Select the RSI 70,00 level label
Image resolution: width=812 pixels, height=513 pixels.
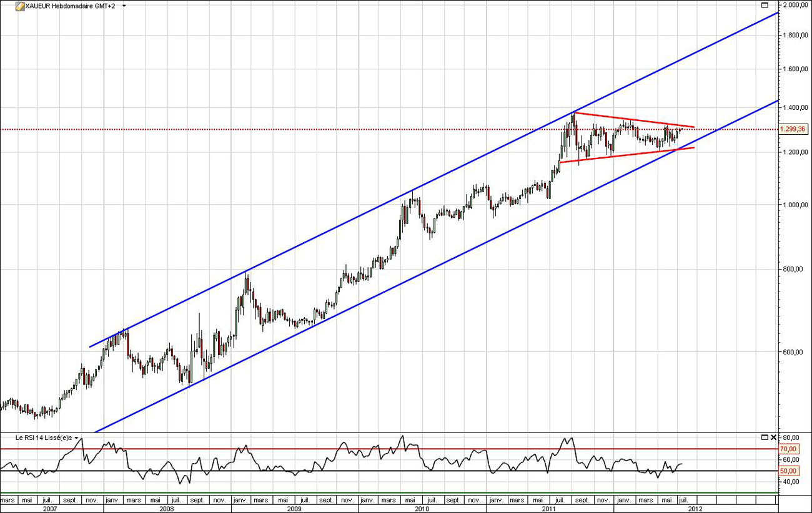tap(788, 449)
